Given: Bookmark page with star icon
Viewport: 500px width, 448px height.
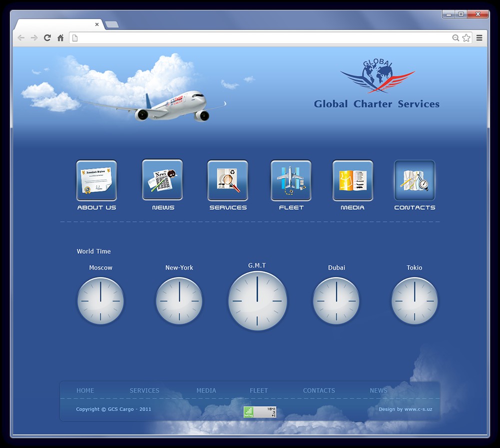Looking at the screenshot, I should pyautogui.click(x=466, y=38).
